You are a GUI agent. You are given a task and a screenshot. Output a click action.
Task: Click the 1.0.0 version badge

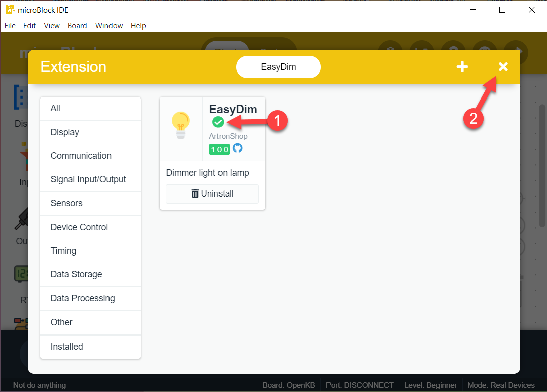click(220, 149)
